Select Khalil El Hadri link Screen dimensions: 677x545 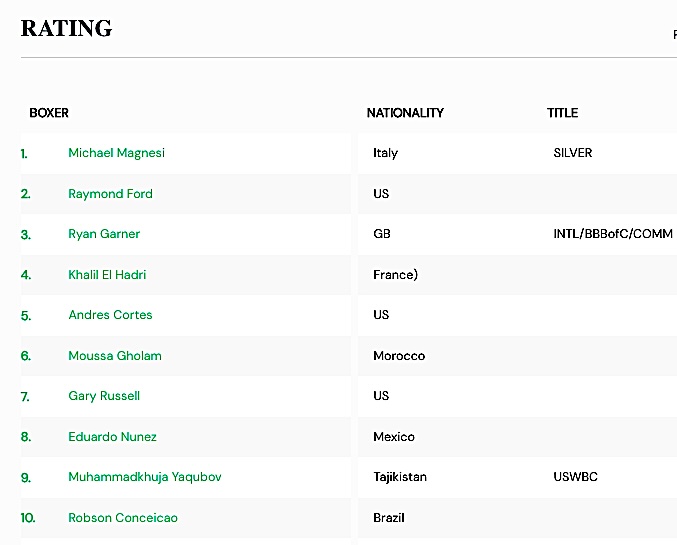(107, 275)
